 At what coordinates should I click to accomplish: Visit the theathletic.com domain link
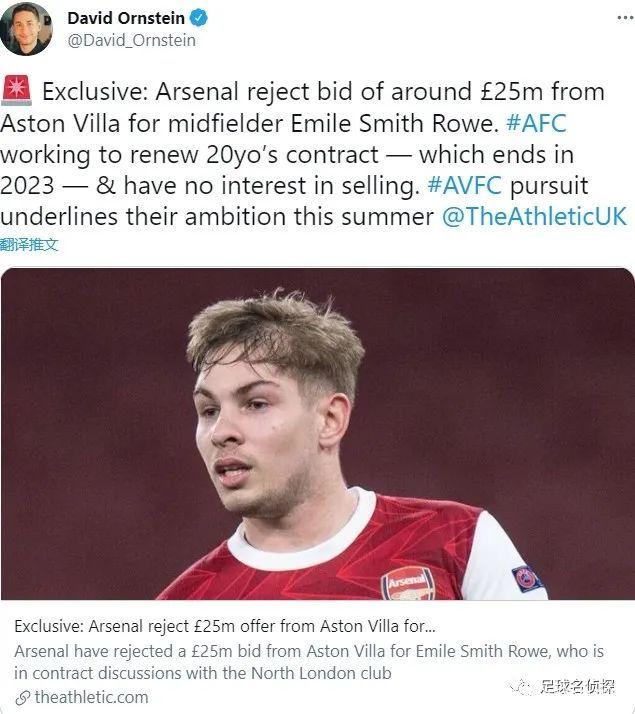pos(91,697)
